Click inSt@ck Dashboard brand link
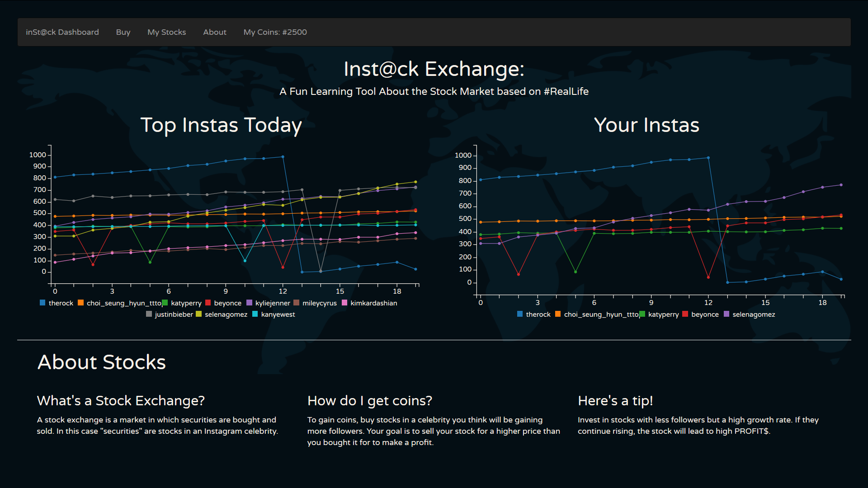The height and width of the screenshot is (488, 868). (x=62, y=32)
